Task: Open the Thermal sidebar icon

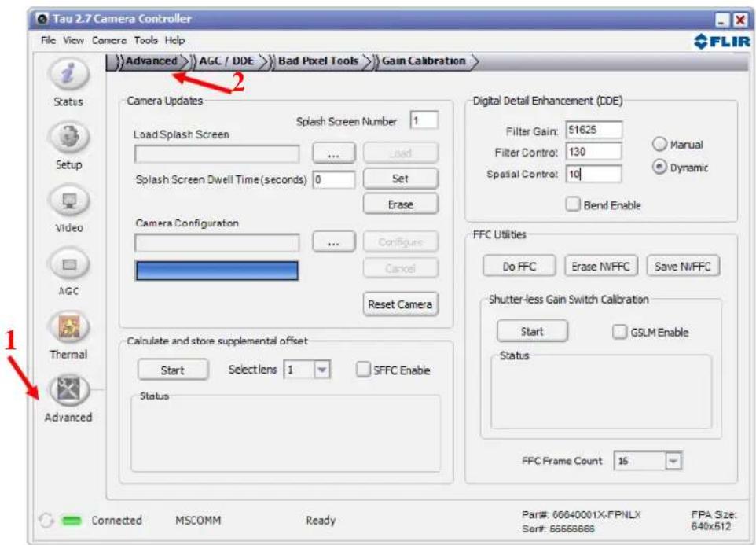Action: (68, 326)
